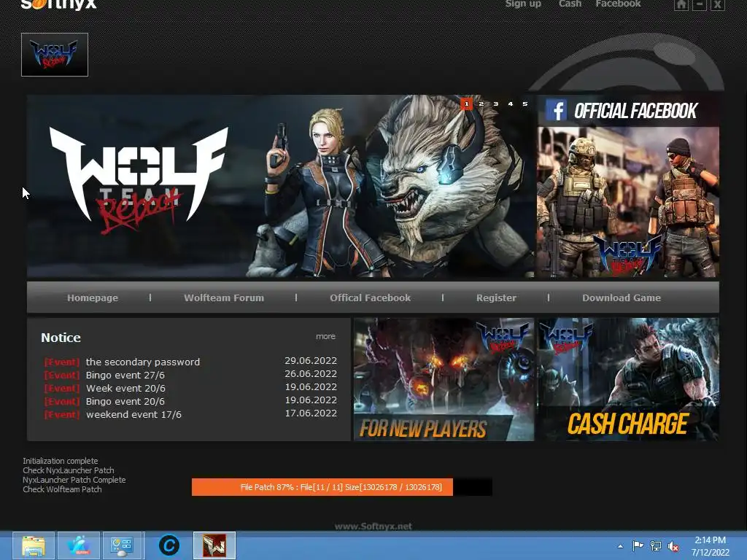Click the NyxLauncher Patch Complete log line
The image size is (747, 560).
pos(74,480)
